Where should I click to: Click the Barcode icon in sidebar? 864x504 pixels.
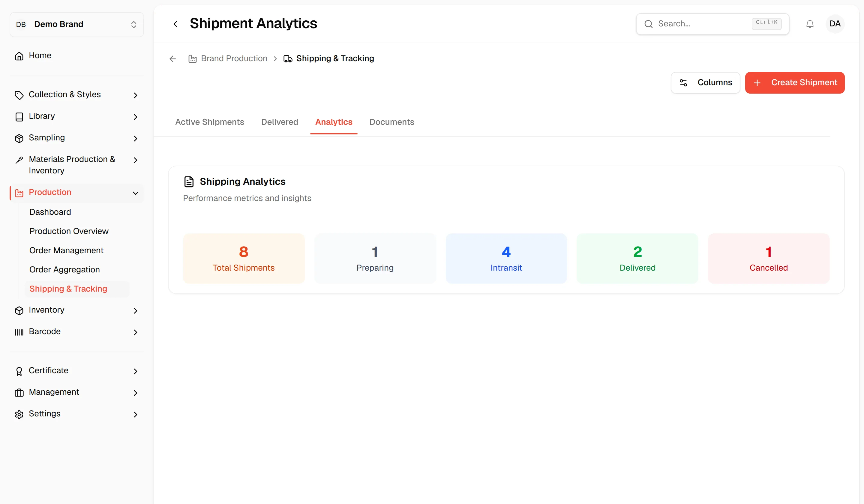coord(19,332)
